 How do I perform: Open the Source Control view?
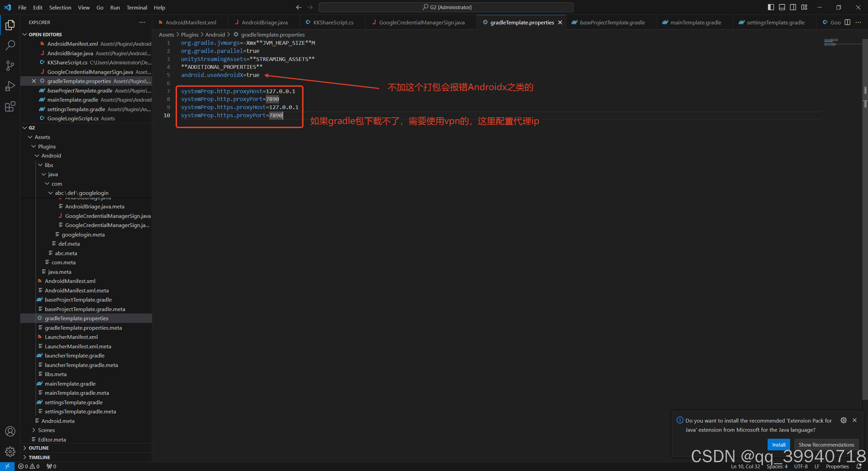(10, 66)
